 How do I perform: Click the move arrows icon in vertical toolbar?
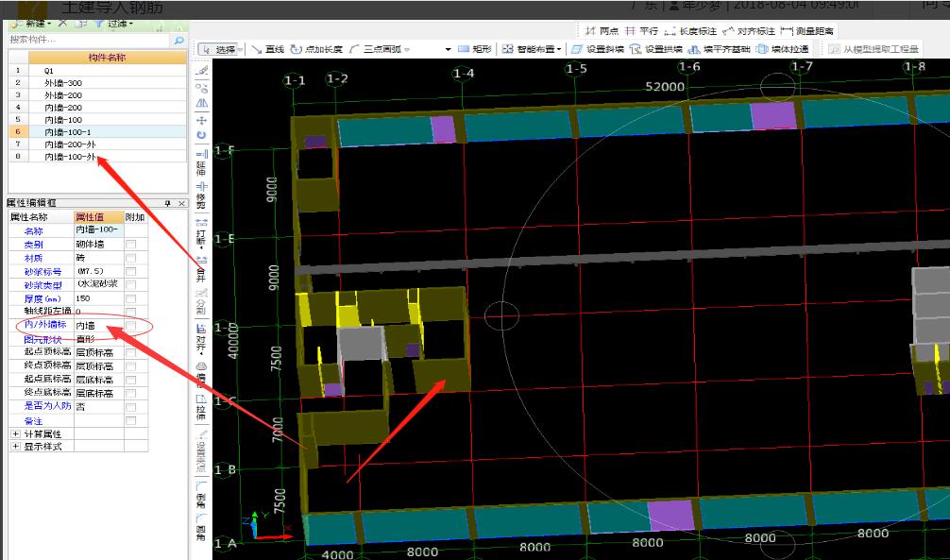pos(202,120)
